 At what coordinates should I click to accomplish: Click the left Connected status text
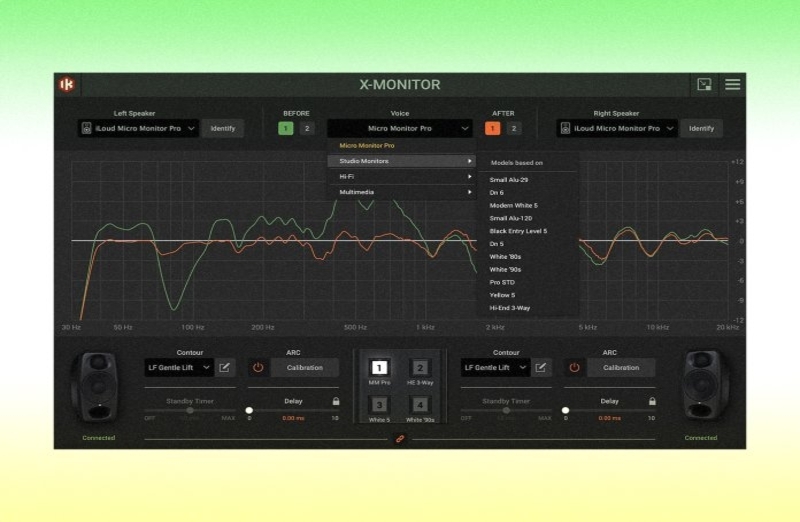tap(98, 438)
